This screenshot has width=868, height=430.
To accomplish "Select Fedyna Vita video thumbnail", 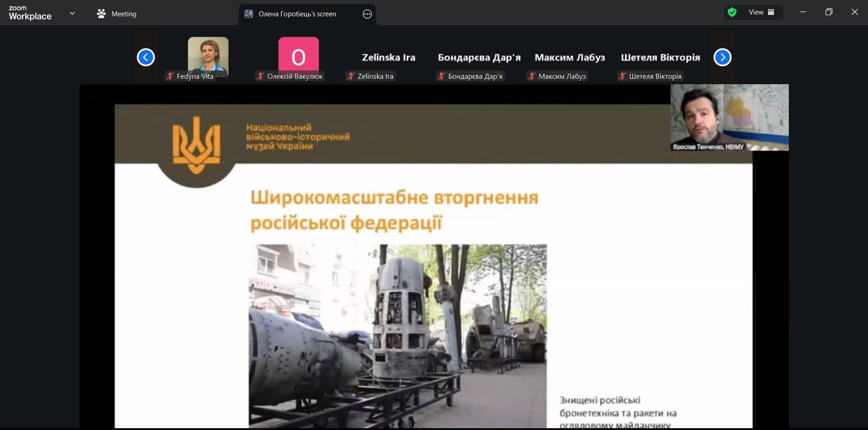I will click(208, 55).
